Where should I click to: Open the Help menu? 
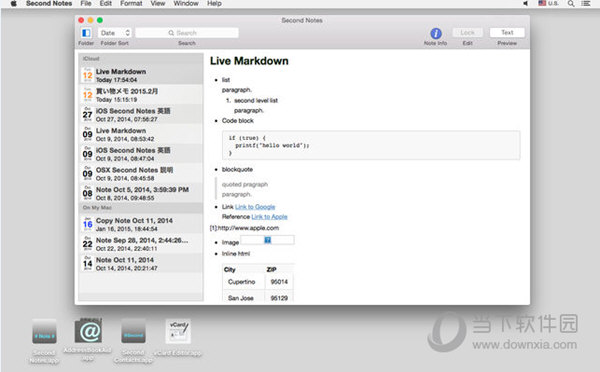214,3
